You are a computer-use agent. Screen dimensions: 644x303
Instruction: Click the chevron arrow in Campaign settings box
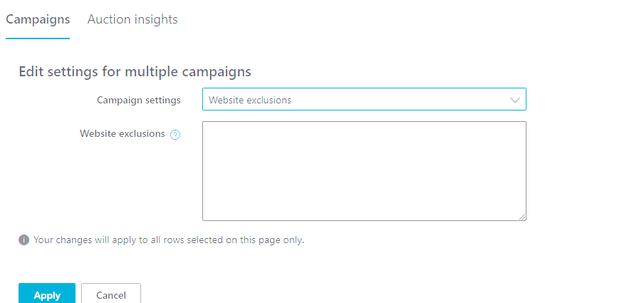coord(516,100)
